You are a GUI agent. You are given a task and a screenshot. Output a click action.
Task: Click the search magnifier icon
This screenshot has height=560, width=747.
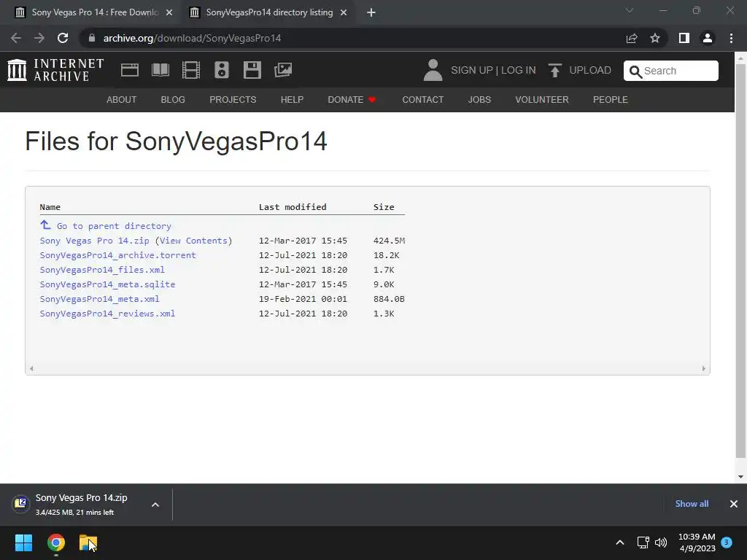(x=635, y=71)
